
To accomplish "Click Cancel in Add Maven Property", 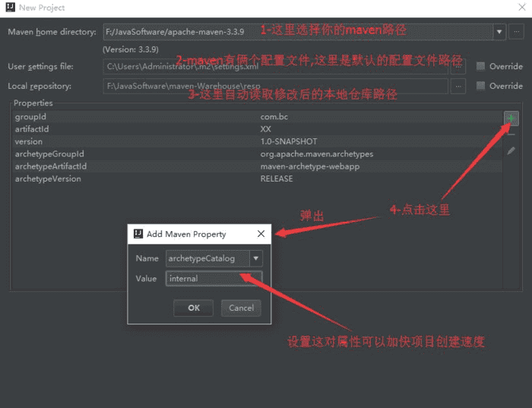I will click(241, 308).
